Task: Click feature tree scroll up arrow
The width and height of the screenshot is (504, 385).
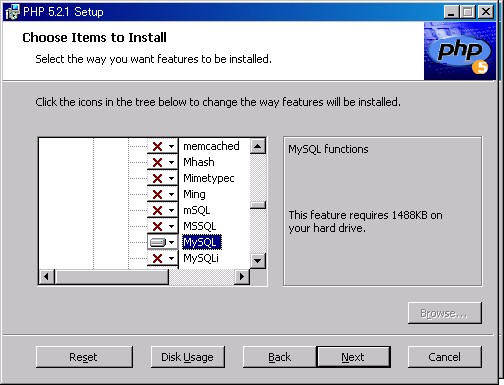Action: [x=258, y=146]
